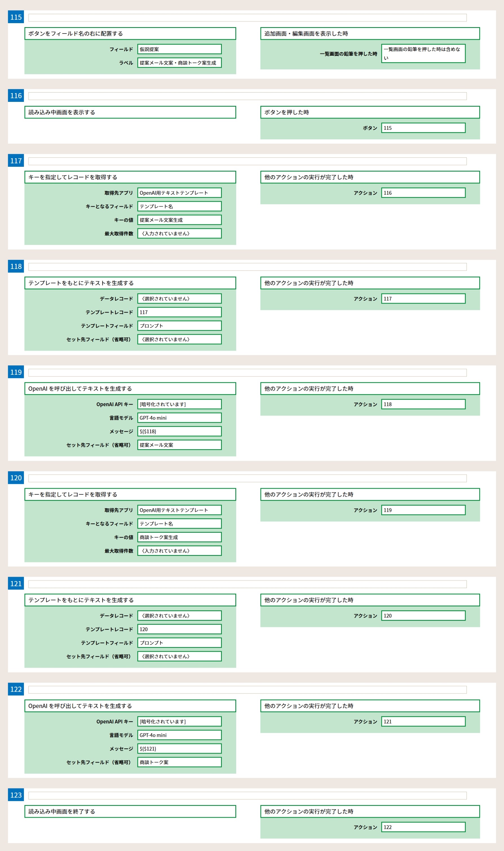Viewport: 504px width, 851px height.
Task: Open the '読み込み中画面を終了する' action title
Action: point(130,811)
